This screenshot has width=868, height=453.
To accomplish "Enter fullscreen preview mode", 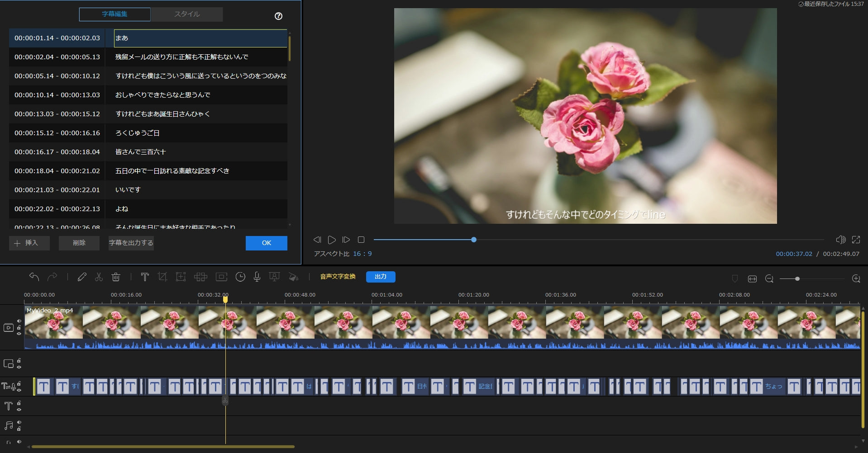I will point(856,240).
